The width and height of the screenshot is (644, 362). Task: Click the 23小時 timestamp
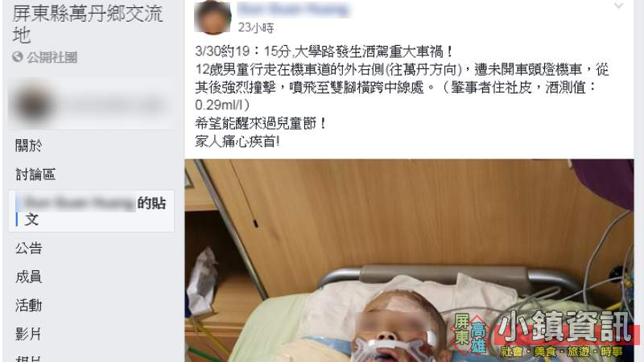(256, 27)
